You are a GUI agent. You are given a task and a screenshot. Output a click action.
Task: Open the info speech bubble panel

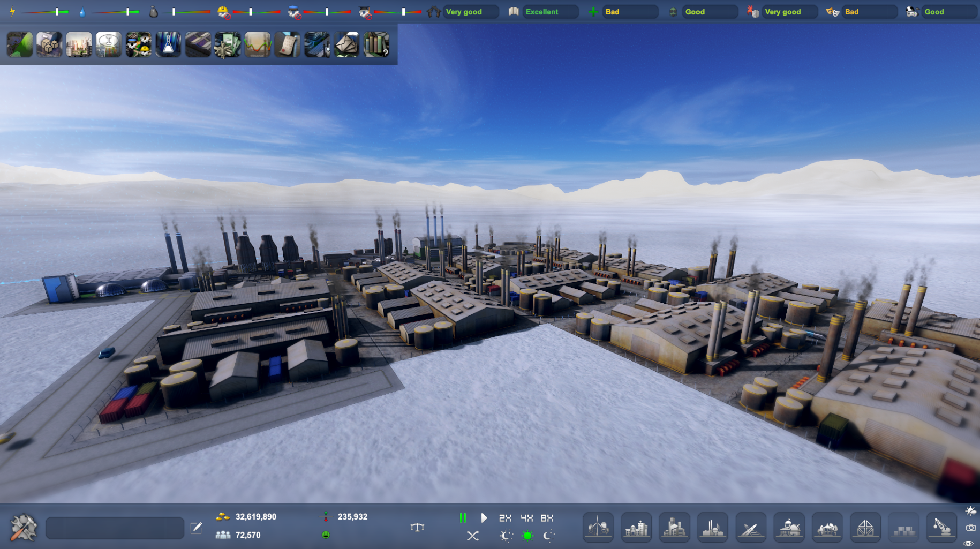click(109, 44)
